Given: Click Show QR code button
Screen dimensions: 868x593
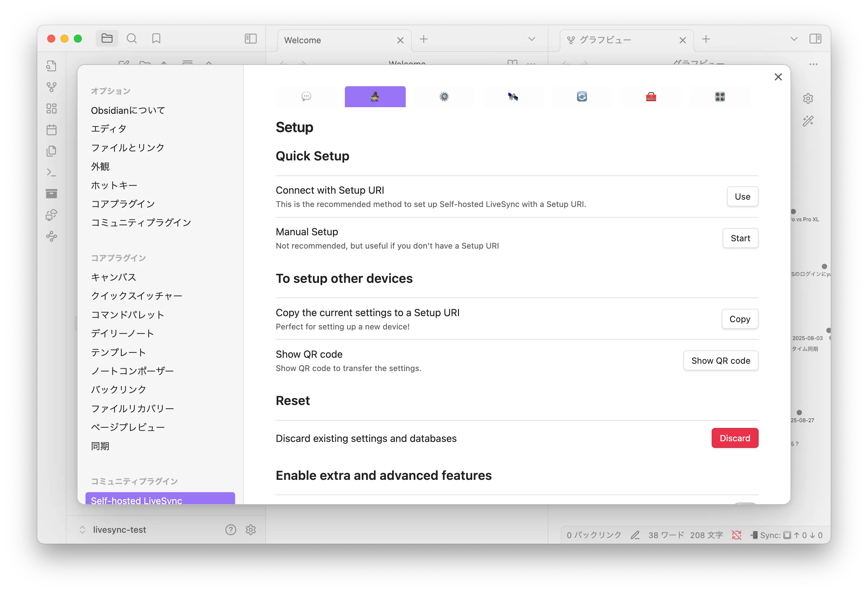Looking at the screenshot, I should pyautogui.click(x=720, y=360).
